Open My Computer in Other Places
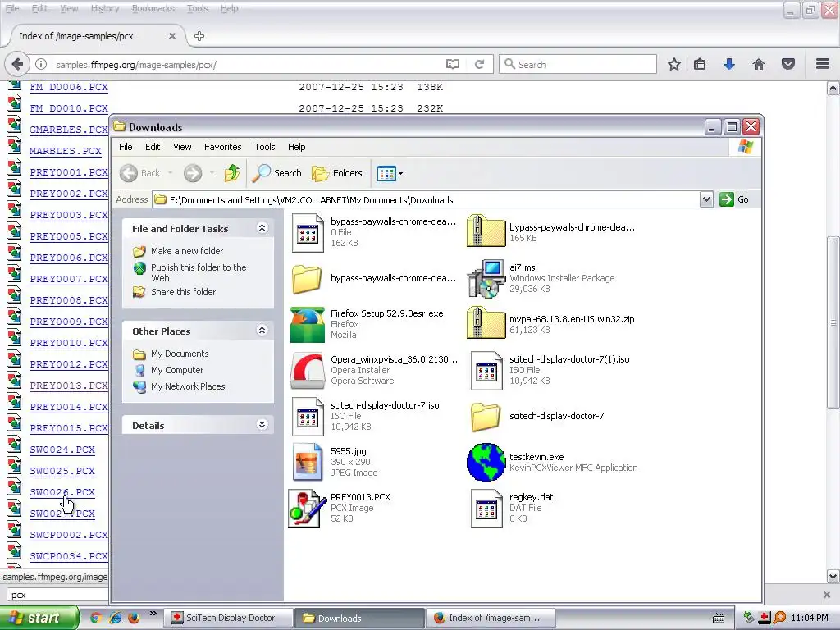 tap(177, 370)
